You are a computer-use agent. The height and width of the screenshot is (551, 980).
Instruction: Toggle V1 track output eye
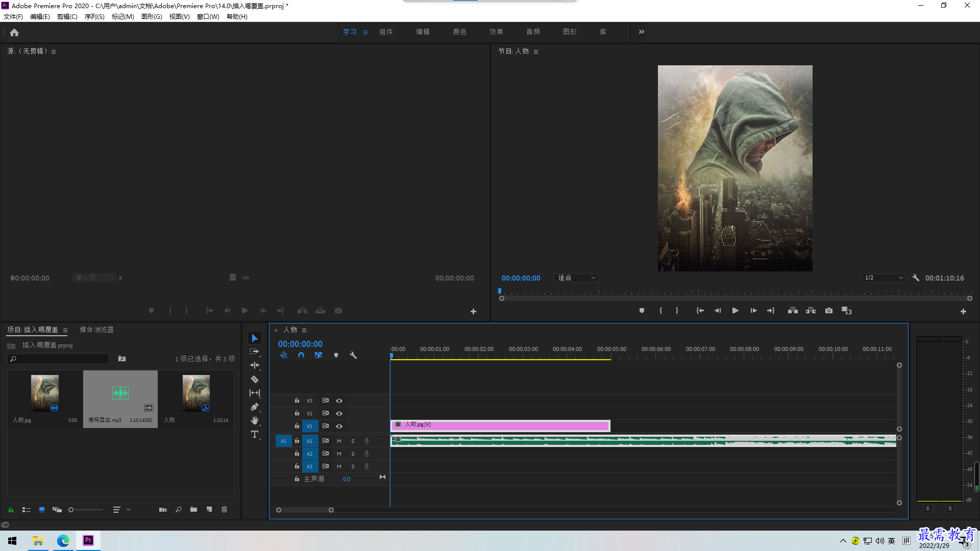coord(339,426)
